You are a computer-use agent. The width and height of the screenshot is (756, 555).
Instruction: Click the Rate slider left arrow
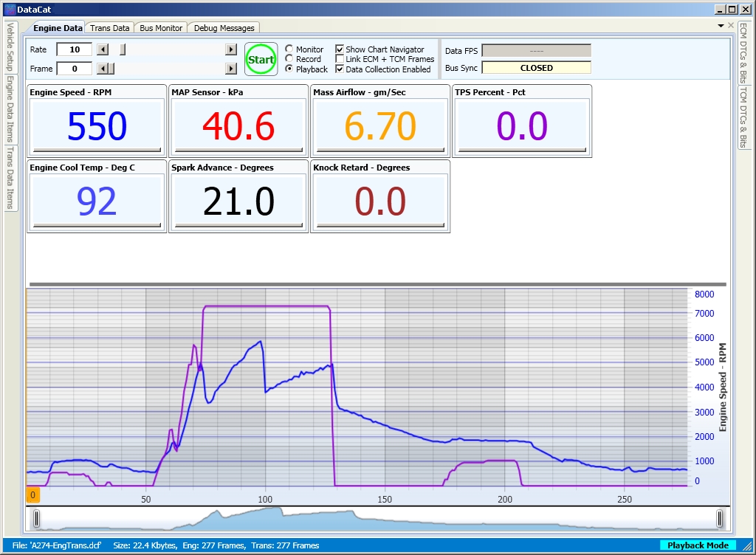pos(103,49)
